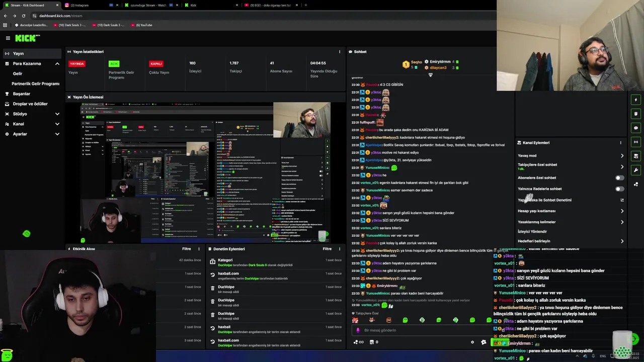Click the emote picker icon beside chat settings
The height and width of the screenshot is (362, 644).
(x=484, y=342)
